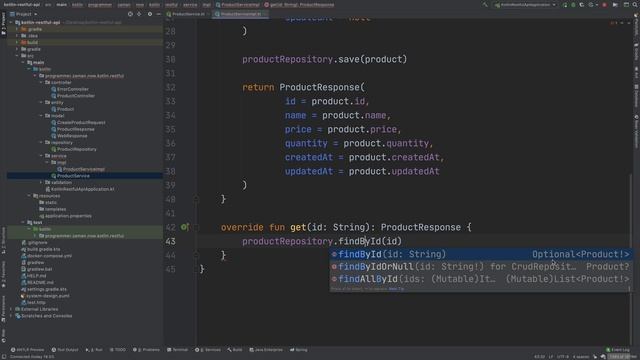Expand External Libraries node
Image resolution: width=640 pixels, height=360 pixels.
pyautogui.click(x=11, y=309)
